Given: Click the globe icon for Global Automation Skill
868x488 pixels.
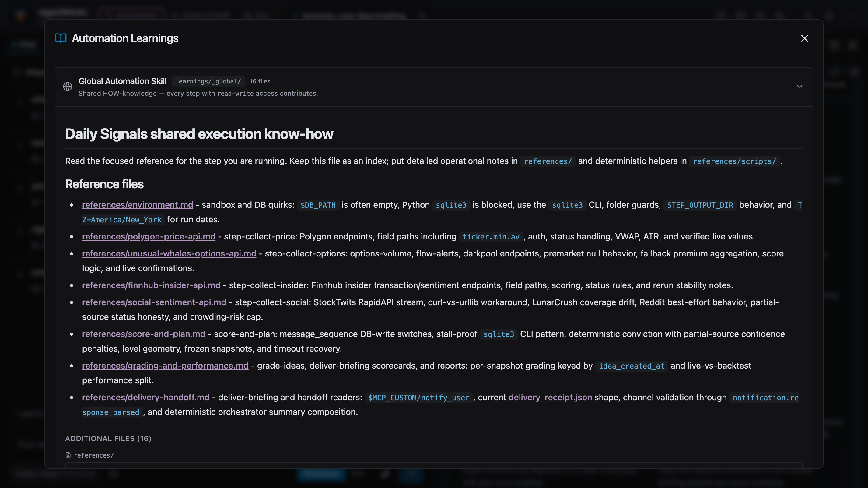Looking at the screenshot, I should coord(67,87).
